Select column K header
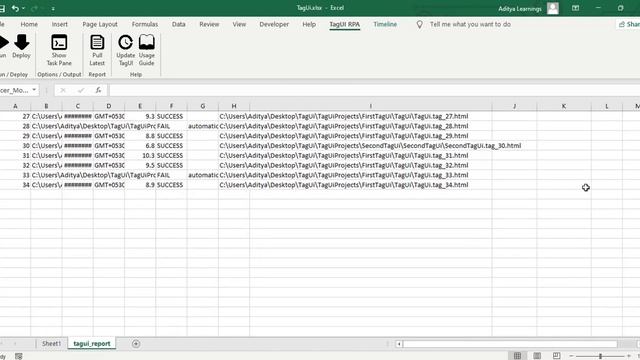Screen dimensions: 640x360 [564, 106]
